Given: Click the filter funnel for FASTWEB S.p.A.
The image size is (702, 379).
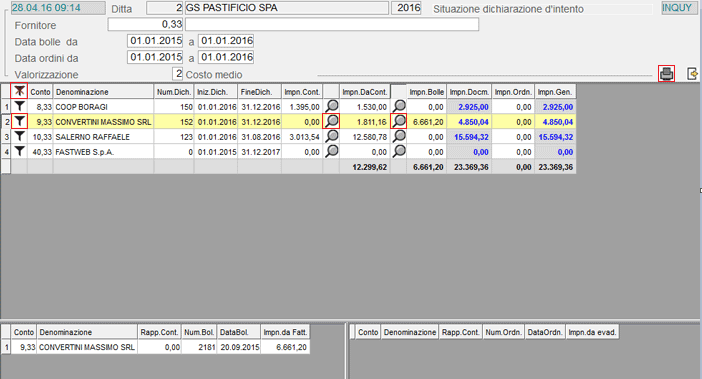Looking at the screenshot, I should 19,152.
